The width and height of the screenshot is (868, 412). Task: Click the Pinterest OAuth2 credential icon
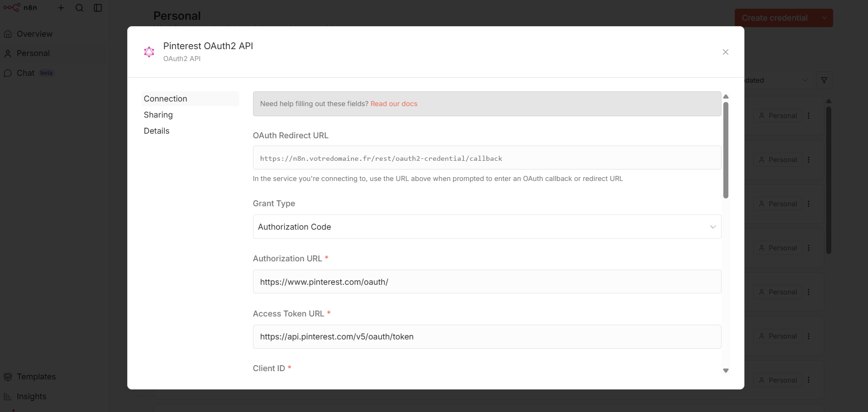point(149,52)
